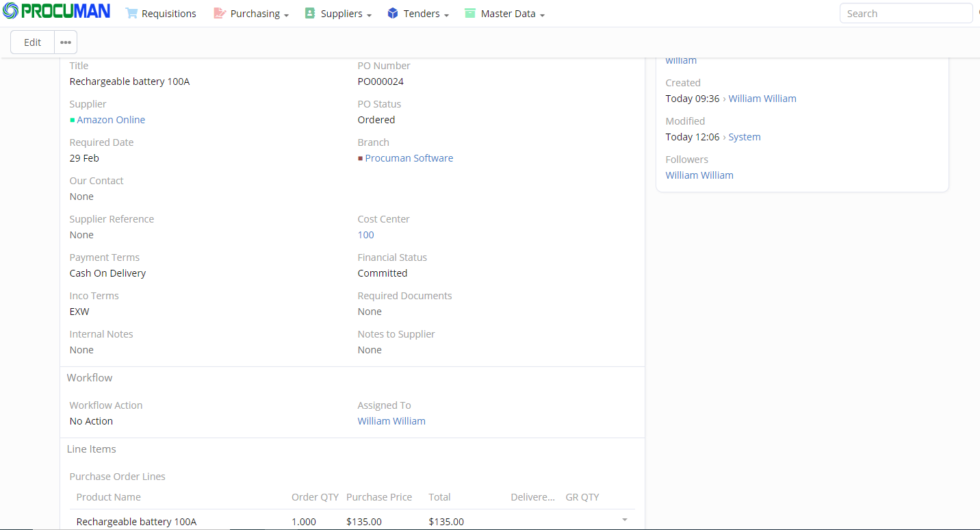Open William William under Assigned To
The width and height of the screenshot is (980, 530).
(391, 421)
